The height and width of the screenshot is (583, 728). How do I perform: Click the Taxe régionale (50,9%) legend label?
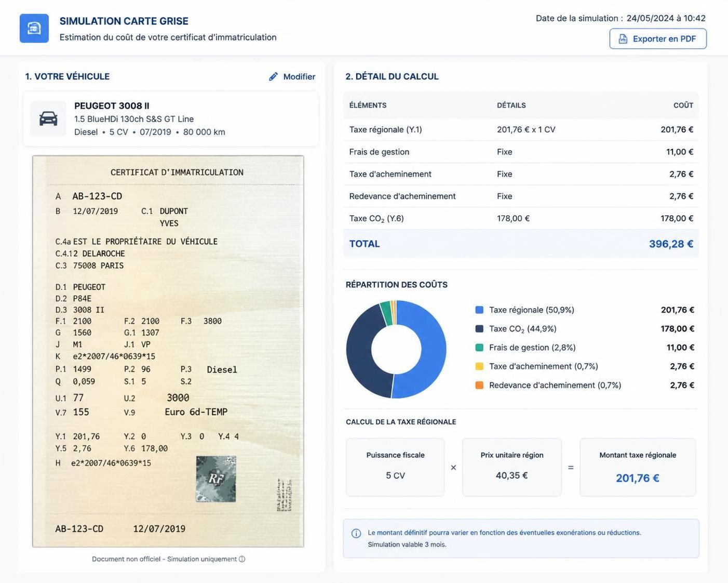point(532,310)
